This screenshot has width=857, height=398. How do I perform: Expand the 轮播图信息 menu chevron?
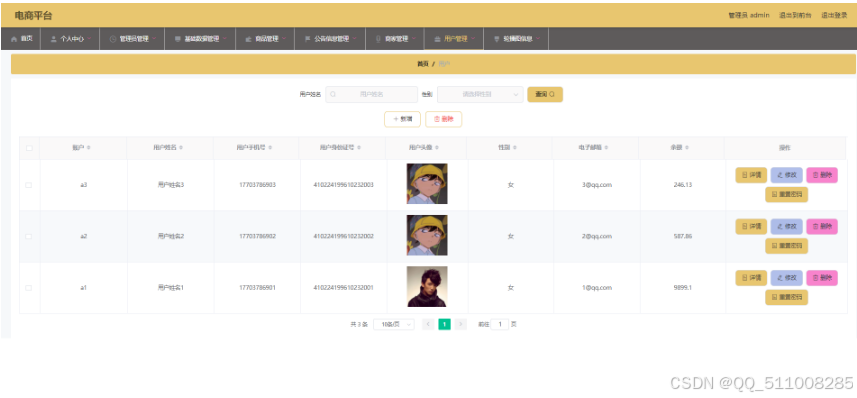pos(538,39)
